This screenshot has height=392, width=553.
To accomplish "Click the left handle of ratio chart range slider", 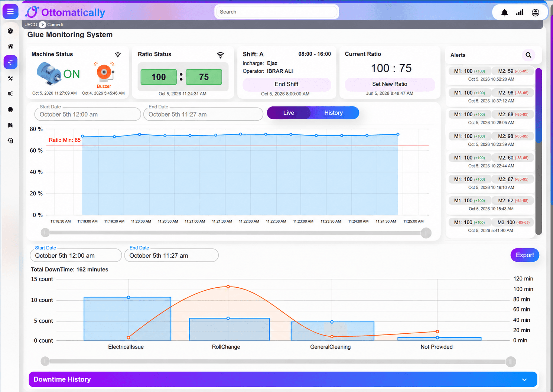I will 45,233.
